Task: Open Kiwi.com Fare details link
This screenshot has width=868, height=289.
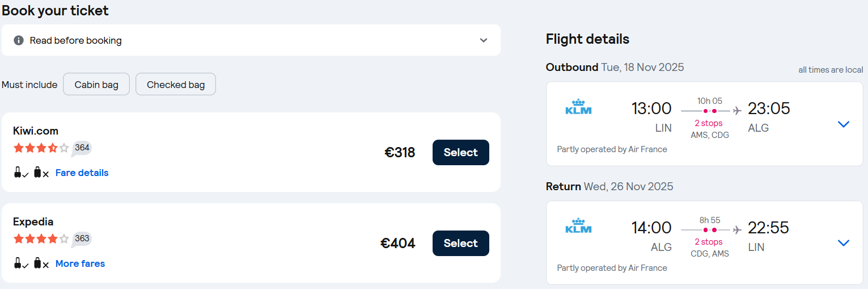Action: click(x=82, y=173)
